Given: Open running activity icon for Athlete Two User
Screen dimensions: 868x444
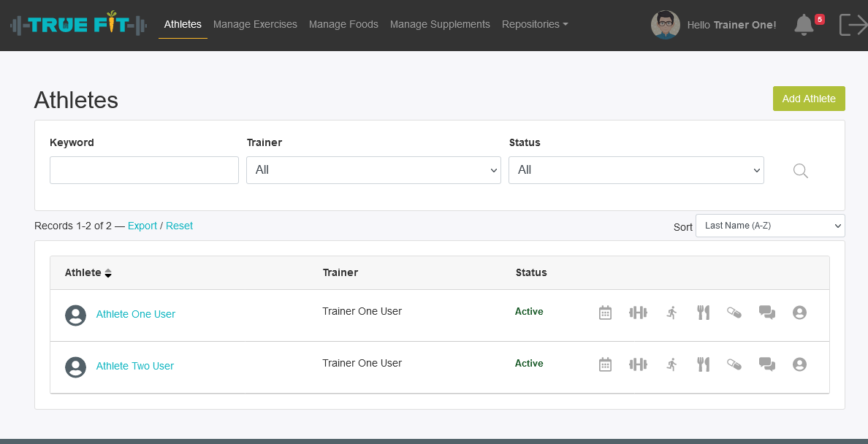Looking at the screenshot, I should (671, 364).
